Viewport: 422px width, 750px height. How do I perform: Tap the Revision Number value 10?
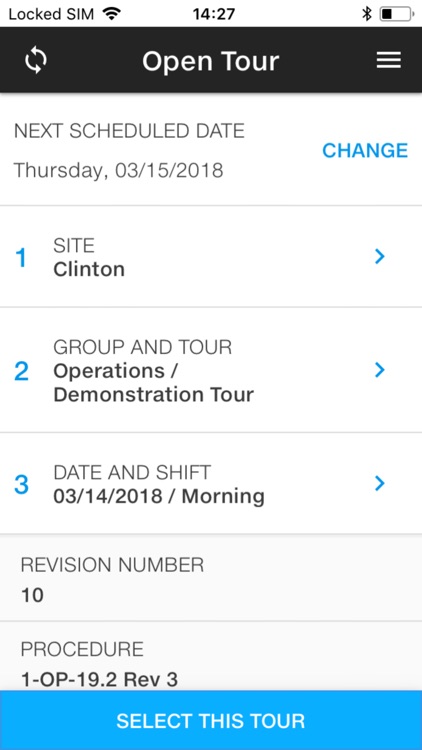[33, 596]
